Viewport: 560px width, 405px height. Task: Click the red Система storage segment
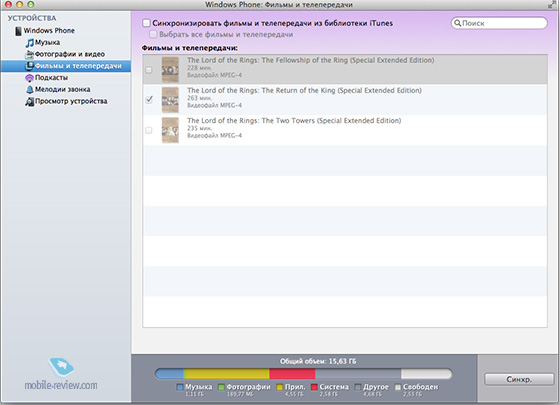(x=292, y=374)
